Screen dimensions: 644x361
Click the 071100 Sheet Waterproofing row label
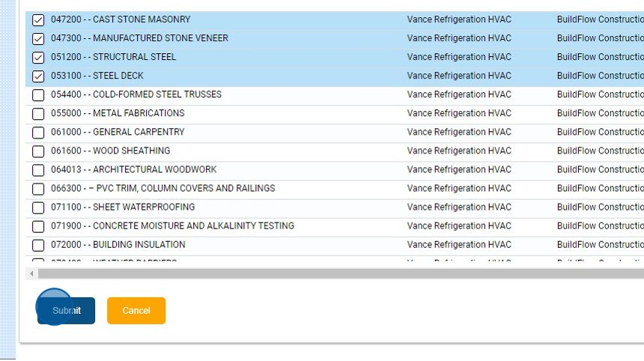coord(123,207)
